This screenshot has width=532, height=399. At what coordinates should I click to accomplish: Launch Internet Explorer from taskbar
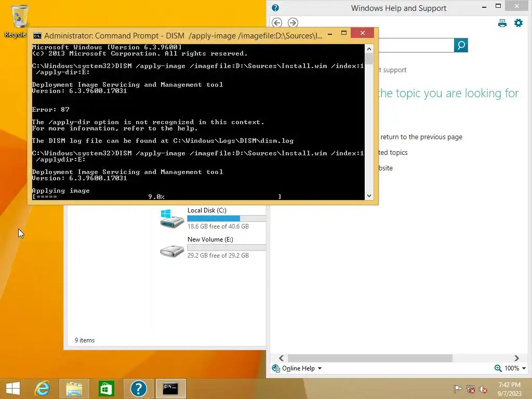pyautogui.click(x=43, y=389)
